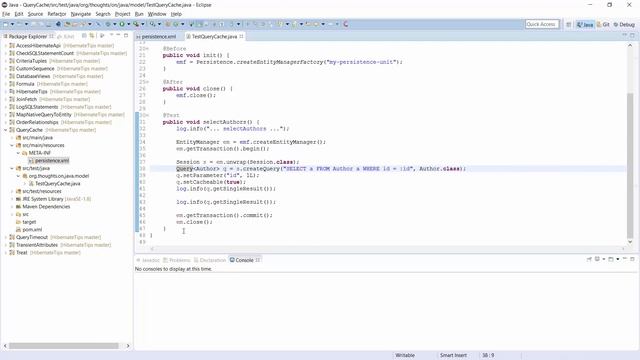This screenshot has height=360, width=640.
Task: Open the Project menu
Action: (x=122, y=14)
